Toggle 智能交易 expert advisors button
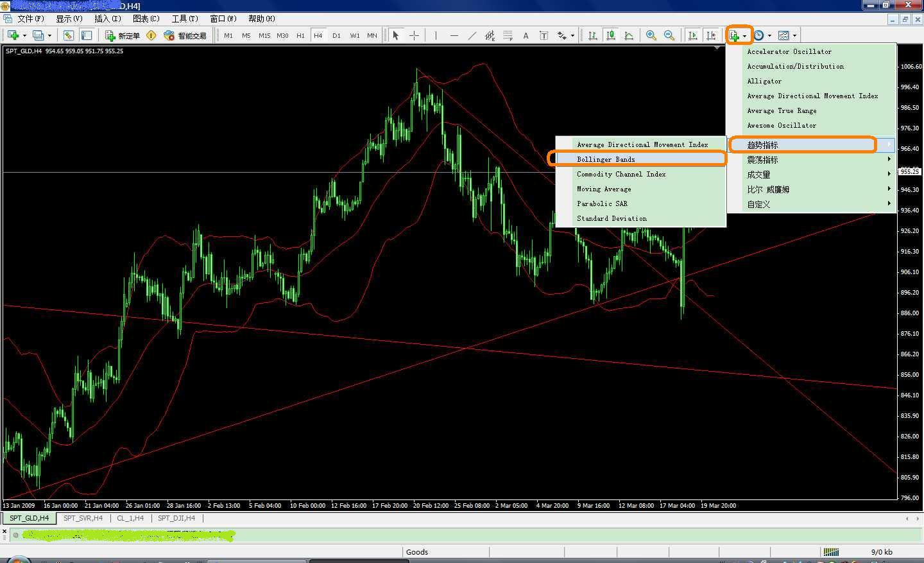This screenshot has width=924, height=563. [185, 35]
